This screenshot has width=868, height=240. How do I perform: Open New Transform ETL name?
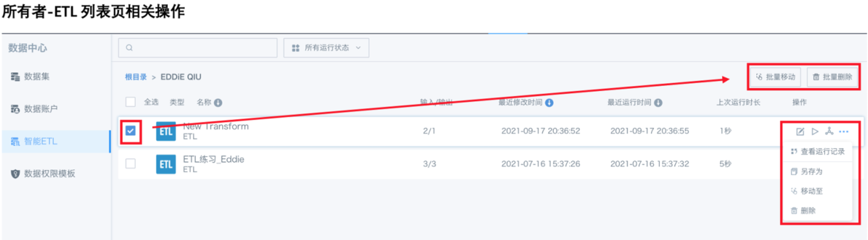coord(216,126)
